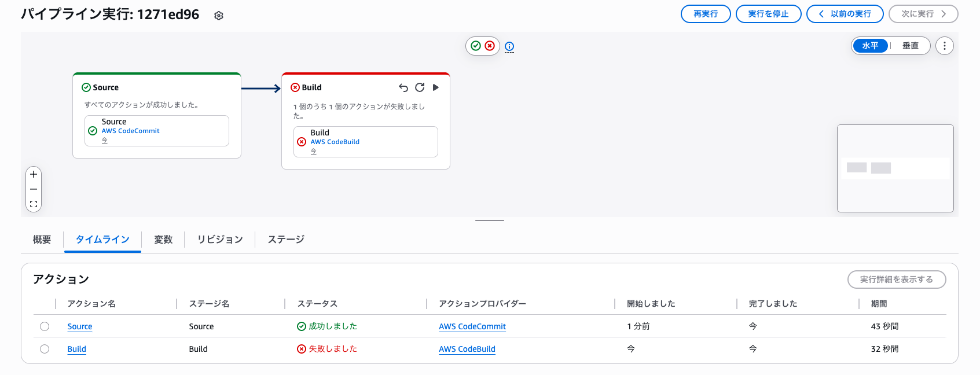Click the 1 分前 start time cell
The width and height of the screenshot is (980, 375).
click(638, 326)
